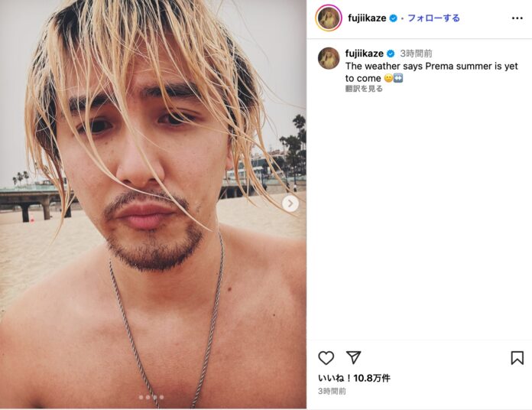The width and height of the screenshot is (532, 410).
Task: Open fujiikaze profile from the header username
Action: point(367,18)
